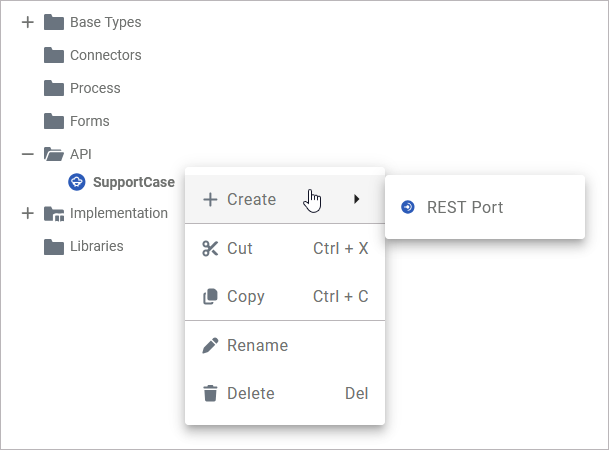Click the REST Port icon
This screenshot has height=450, width=609.
click(x=407, y=208)
